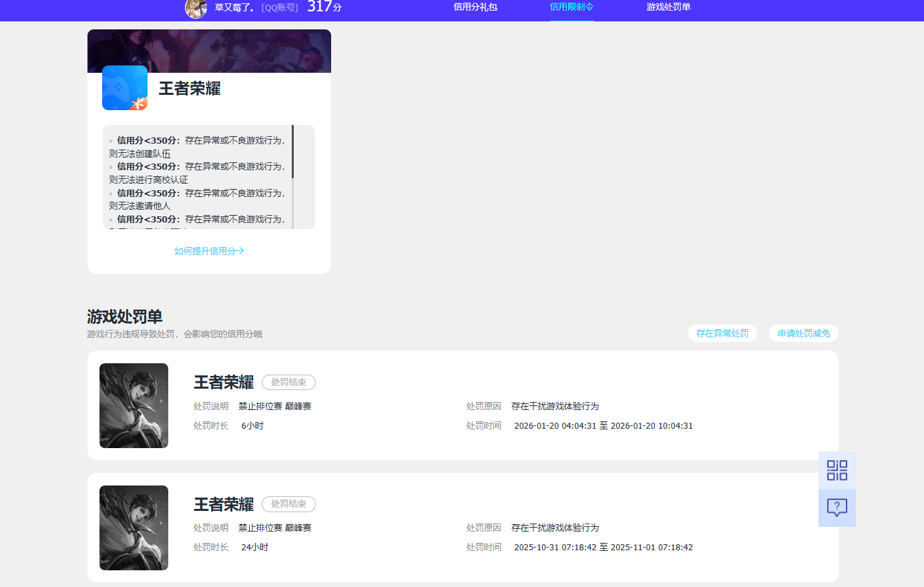This screenshot has height=587, width=924.
Task: Click the user avatar in top bar
Action: pos(196,9)
